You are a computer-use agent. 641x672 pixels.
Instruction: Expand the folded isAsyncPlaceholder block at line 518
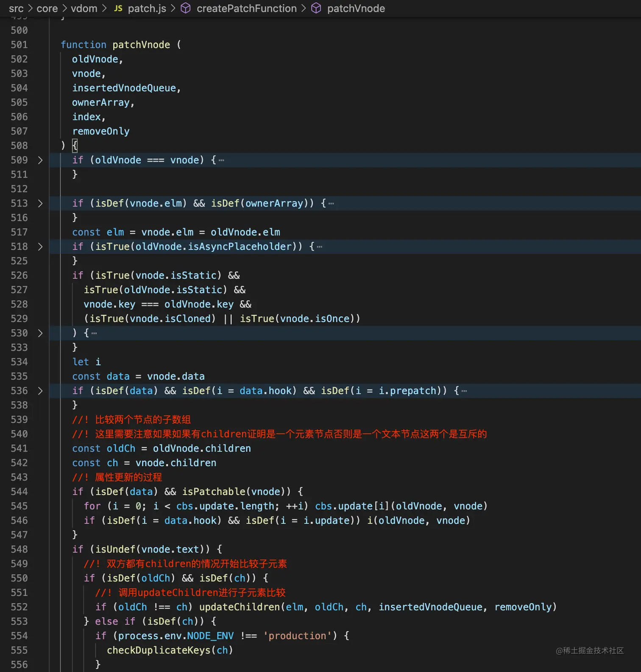tap(40, 246)
